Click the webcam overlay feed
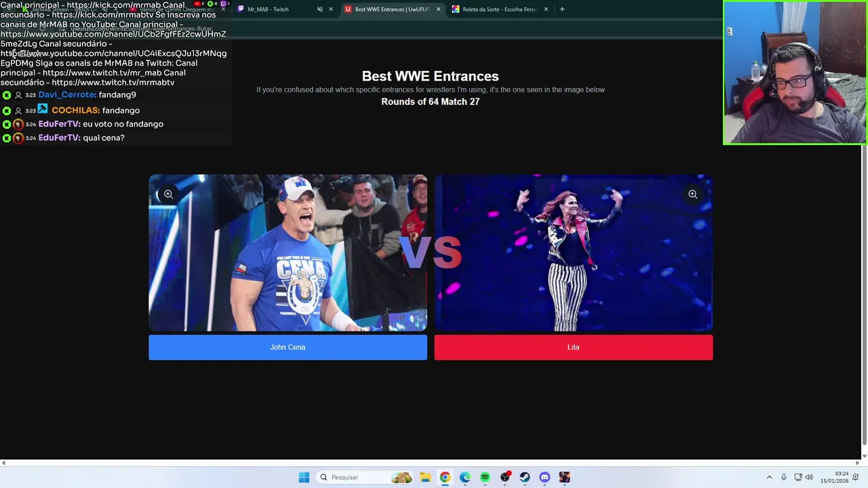This screenshot has height=488, width=868. point(795,73)
